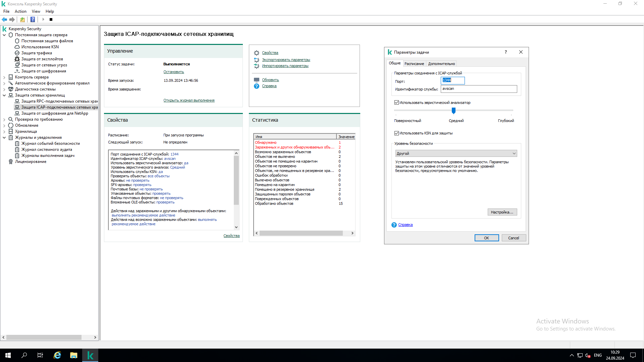The width and height of the screenshot is (644, 362).
Task: Click the Настройка... button
Action: [x=502, y=212]
